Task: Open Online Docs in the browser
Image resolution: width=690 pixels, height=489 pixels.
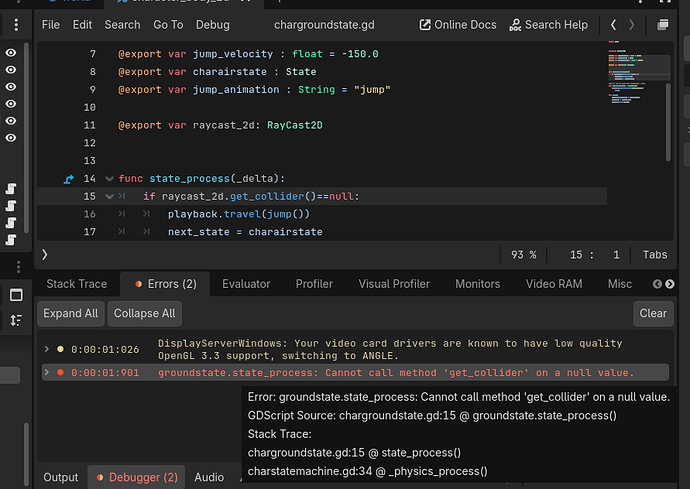Action: pos(458,25)
